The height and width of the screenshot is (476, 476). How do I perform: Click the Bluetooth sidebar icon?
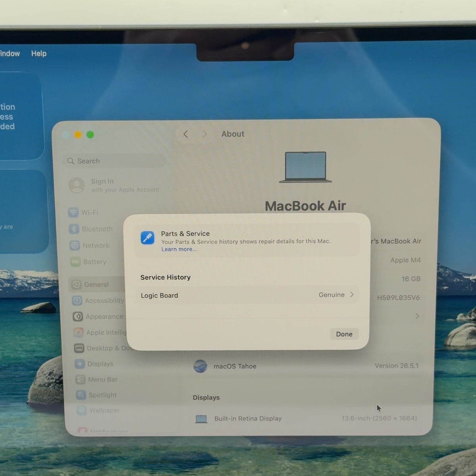click(74, 229)
